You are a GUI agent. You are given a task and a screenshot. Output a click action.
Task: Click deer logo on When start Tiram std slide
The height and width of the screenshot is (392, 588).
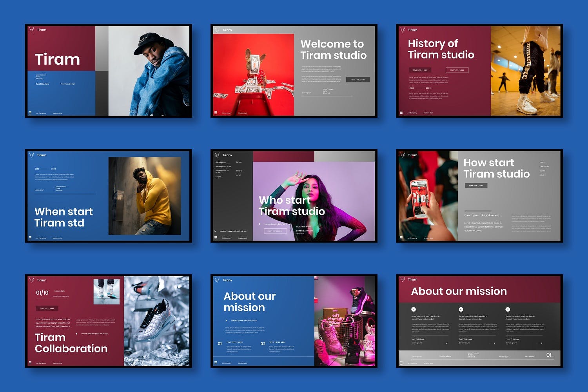pos(32,155)
